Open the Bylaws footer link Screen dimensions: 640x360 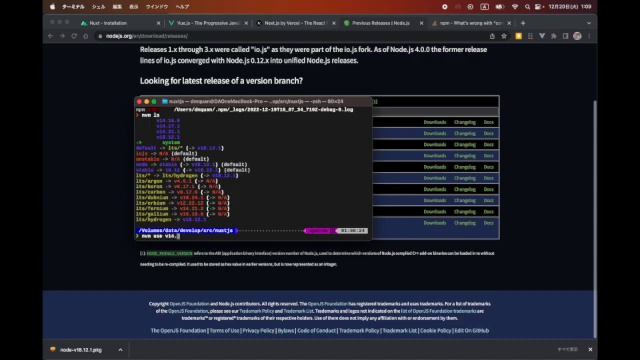(286, 331)
